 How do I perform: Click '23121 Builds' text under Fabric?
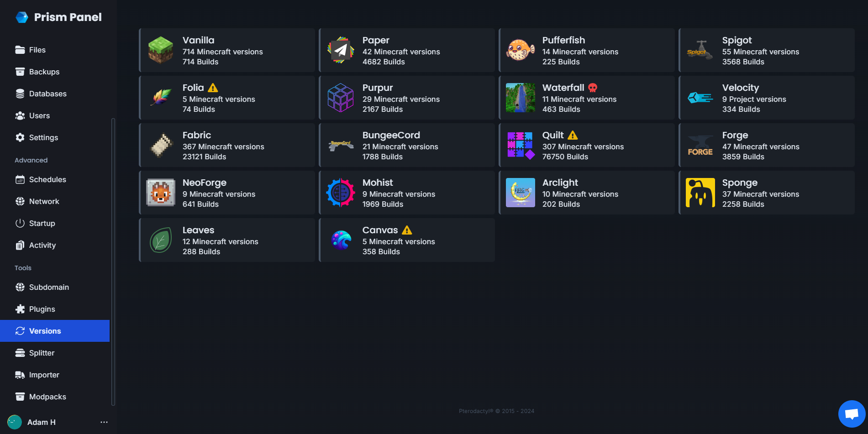pos(204,157)
